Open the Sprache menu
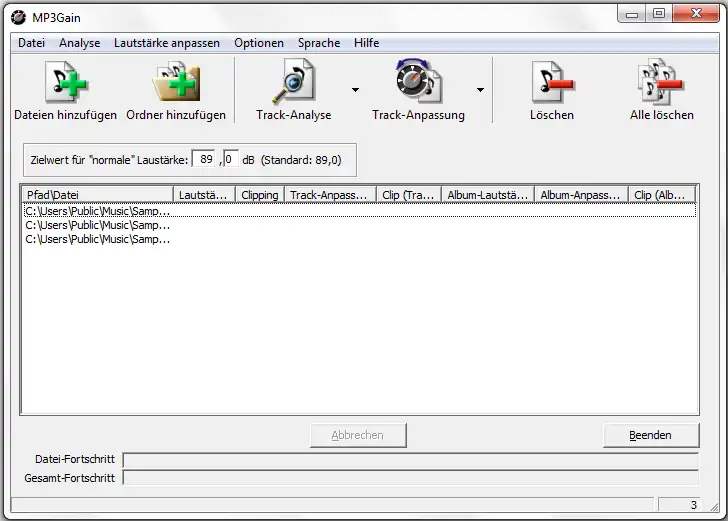Screen dimensions: 728x521 (319, 43)
